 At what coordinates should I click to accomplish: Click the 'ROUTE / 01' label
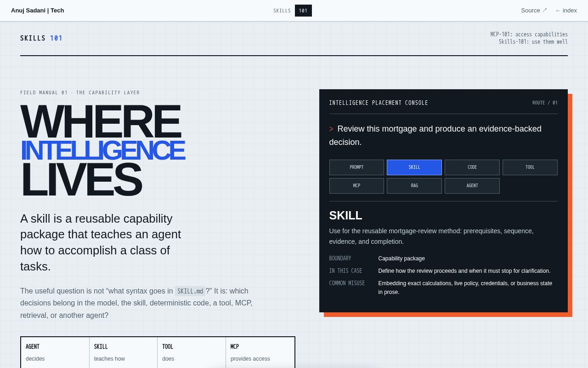tap(545, 103)
